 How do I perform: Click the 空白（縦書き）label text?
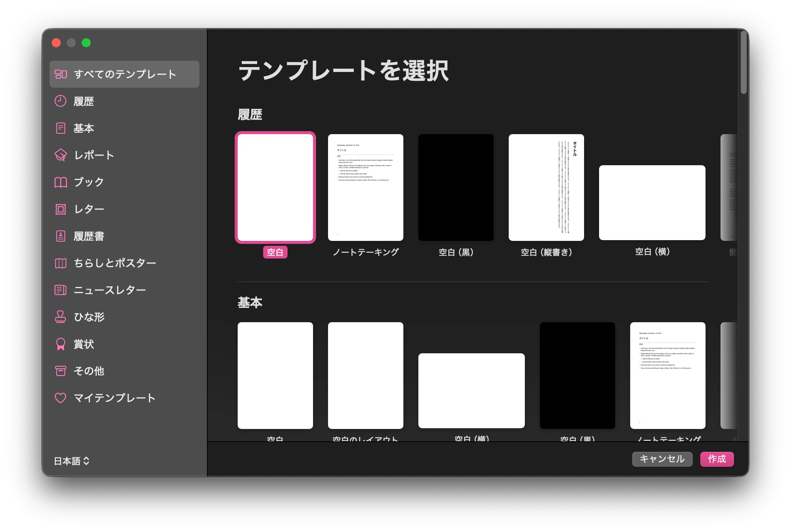point(546,252)
